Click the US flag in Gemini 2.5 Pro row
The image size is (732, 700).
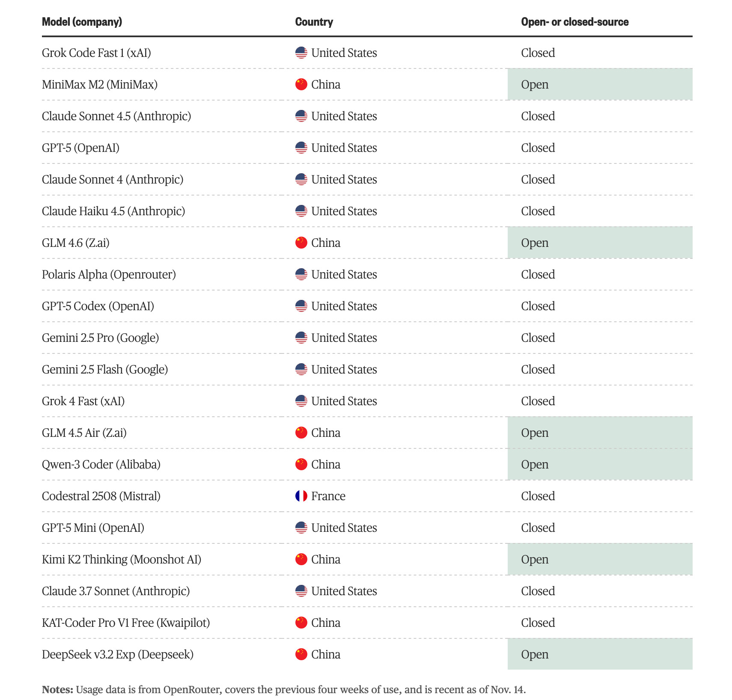tap(301, 338)
